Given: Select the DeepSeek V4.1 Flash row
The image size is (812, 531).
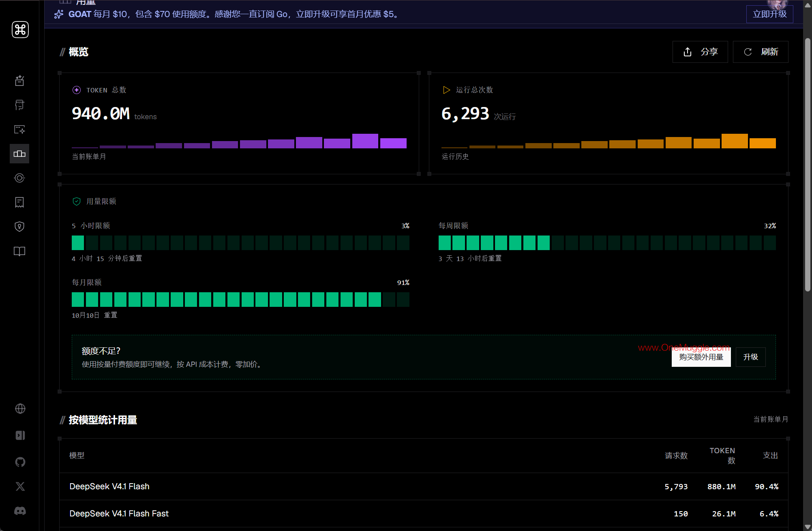Looking at the screenshot, I should (x=424, y=486).
